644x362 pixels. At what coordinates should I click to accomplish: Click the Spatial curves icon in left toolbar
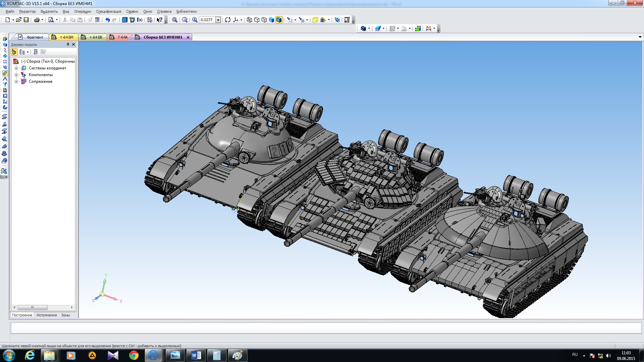[5, 50]
